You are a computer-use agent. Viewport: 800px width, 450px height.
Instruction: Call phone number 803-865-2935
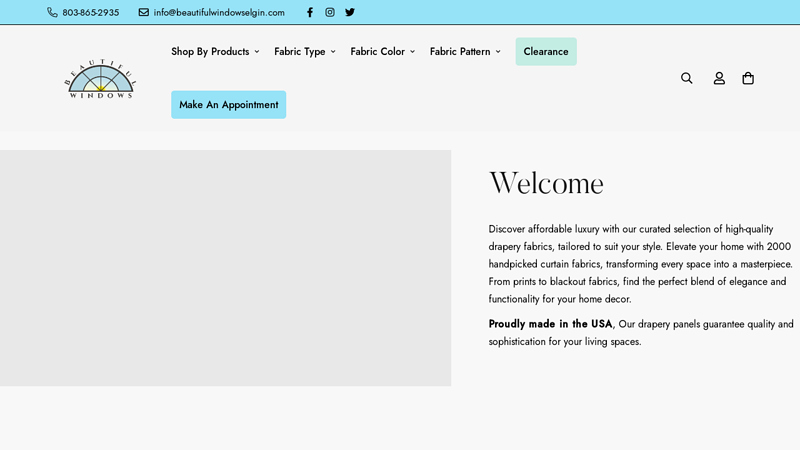(91, 12)
